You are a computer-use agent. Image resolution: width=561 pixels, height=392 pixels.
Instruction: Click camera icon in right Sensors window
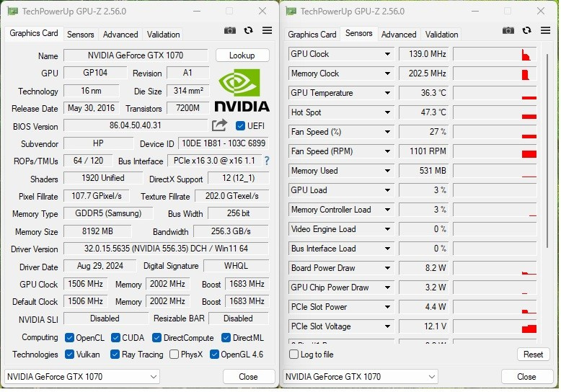pos(508,31)
